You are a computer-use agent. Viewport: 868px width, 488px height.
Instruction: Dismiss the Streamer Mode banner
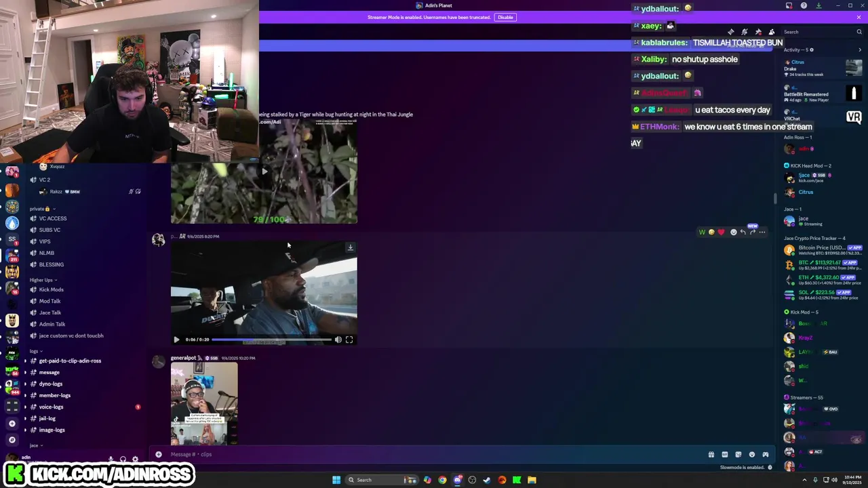[859, 17]
